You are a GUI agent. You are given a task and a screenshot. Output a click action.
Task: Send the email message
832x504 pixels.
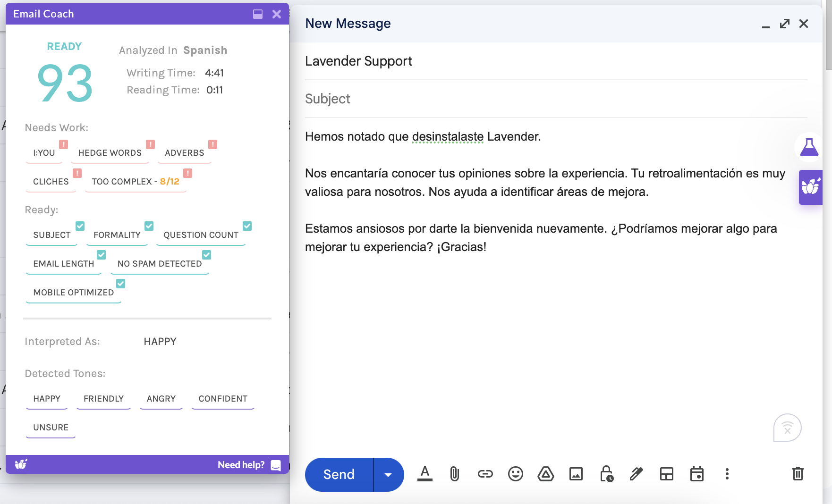[339, 475]
